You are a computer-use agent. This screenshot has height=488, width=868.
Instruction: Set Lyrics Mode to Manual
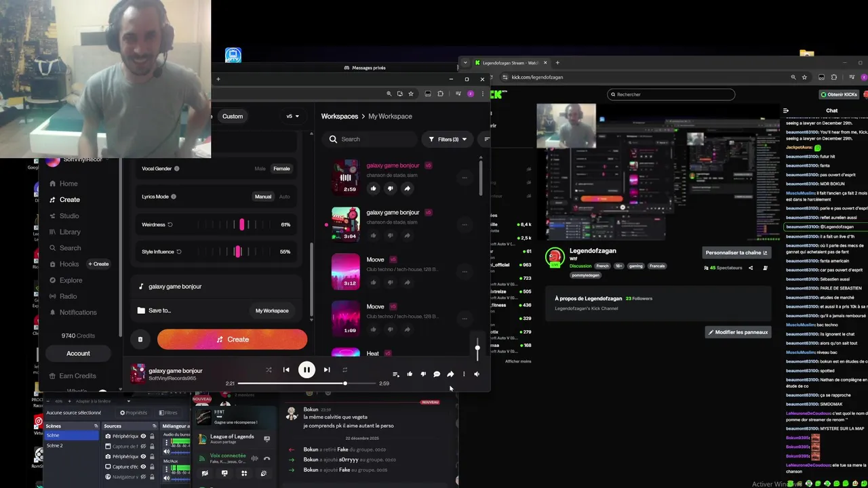(x=263, y=197)
